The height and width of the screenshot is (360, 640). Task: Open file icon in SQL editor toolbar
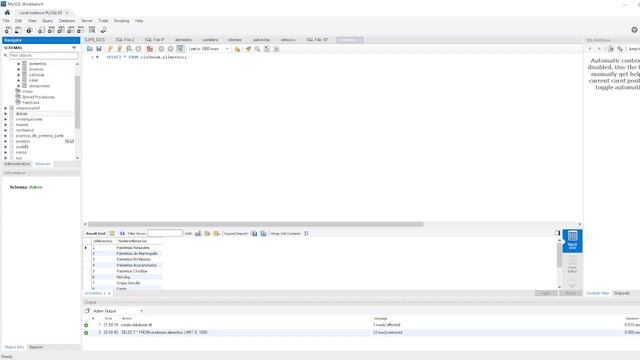(x=90, y=49)
